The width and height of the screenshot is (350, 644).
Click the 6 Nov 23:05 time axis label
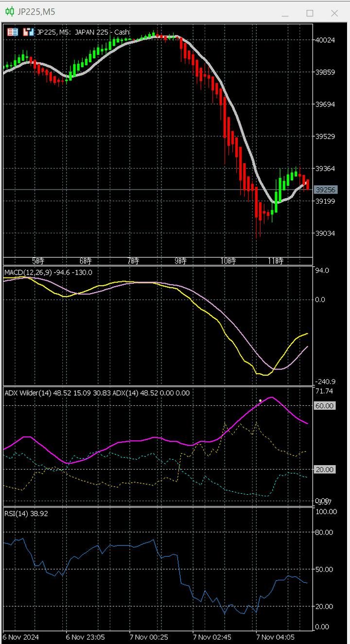[x=85, y=637]
